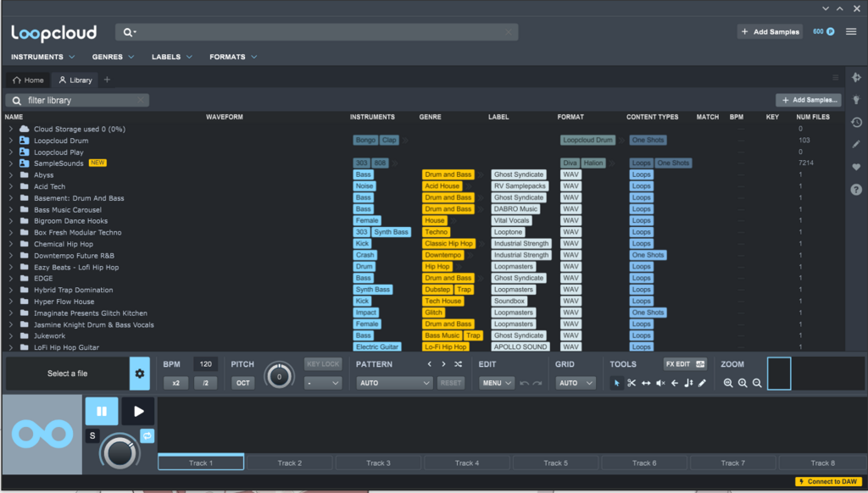Go to next pattern arrow
The height and width of the screenshot is (493, 868).
443,364
